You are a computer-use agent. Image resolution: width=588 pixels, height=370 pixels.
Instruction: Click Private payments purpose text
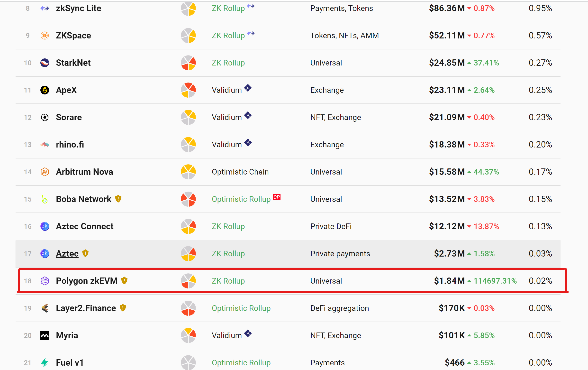click(340, 254)
